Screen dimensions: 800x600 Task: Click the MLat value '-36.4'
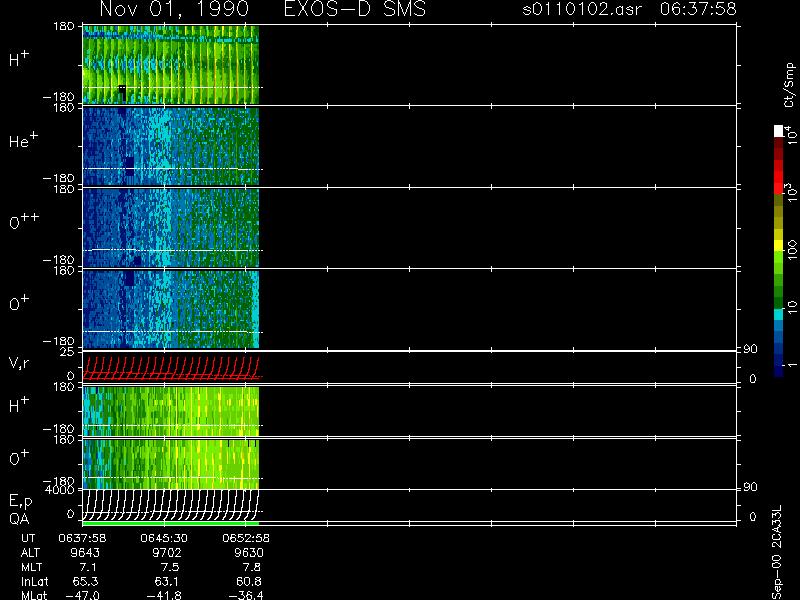(246, 595)
